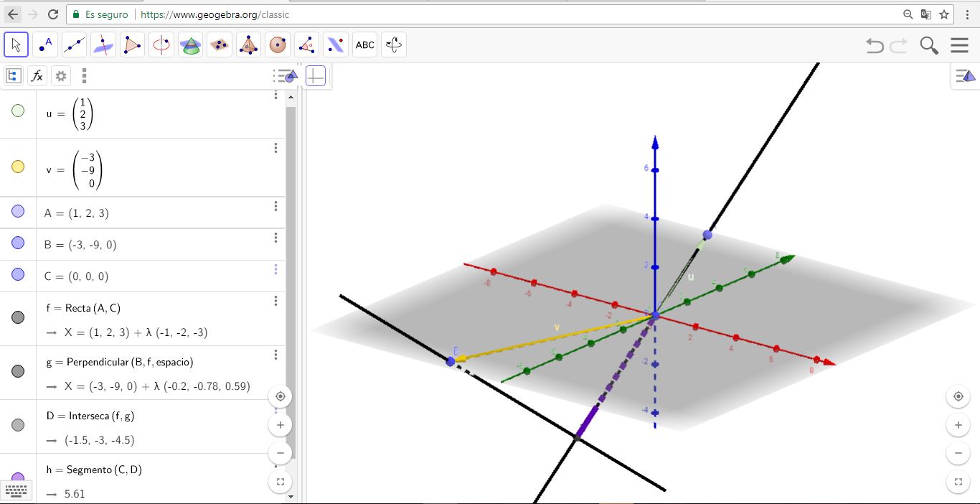Open the main hamburger menu
980x504 pixels.
click(959, 45)
